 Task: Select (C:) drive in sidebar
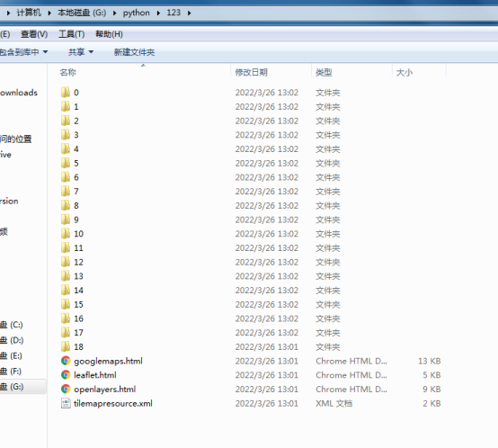[12, 325]
